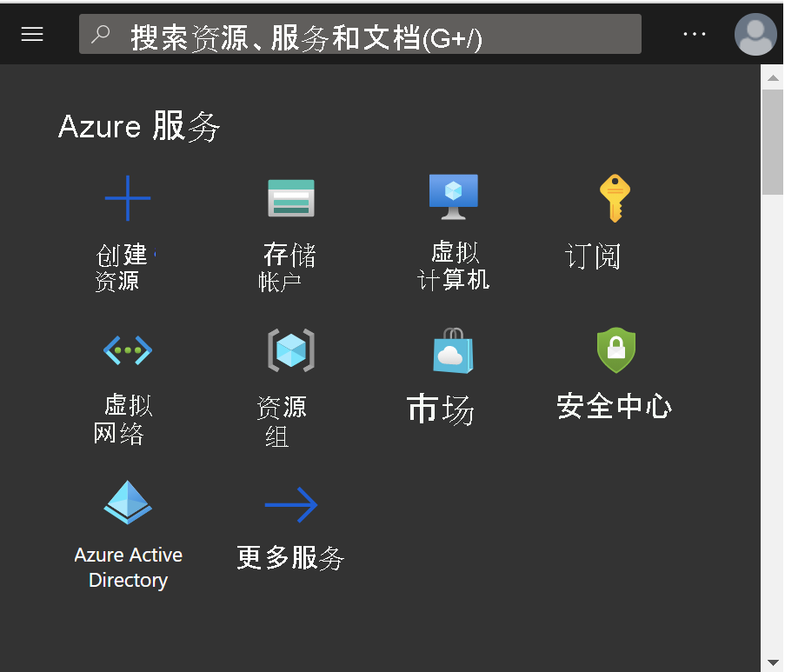
Task: Click the 市场 label
Action: coord(441,409)
